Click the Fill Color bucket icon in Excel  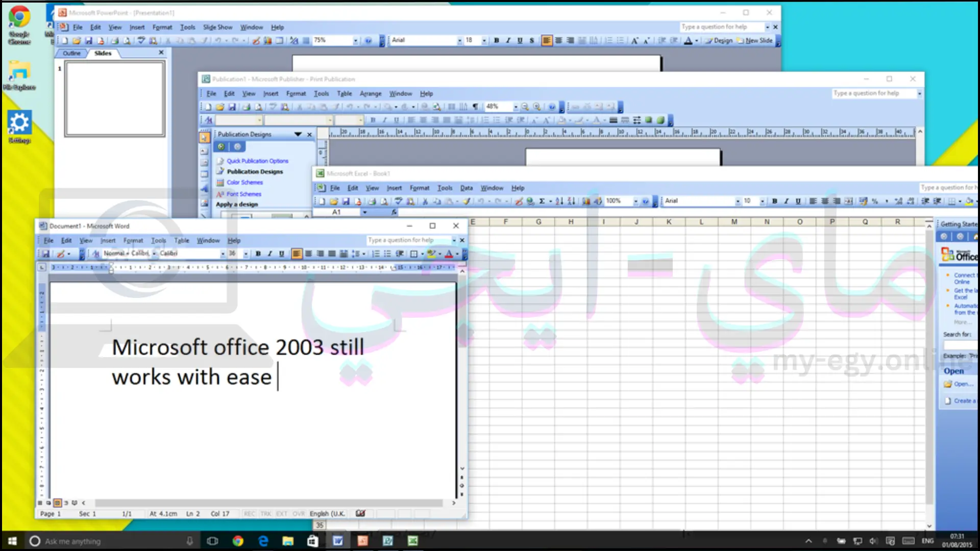(x=969, y=201)
